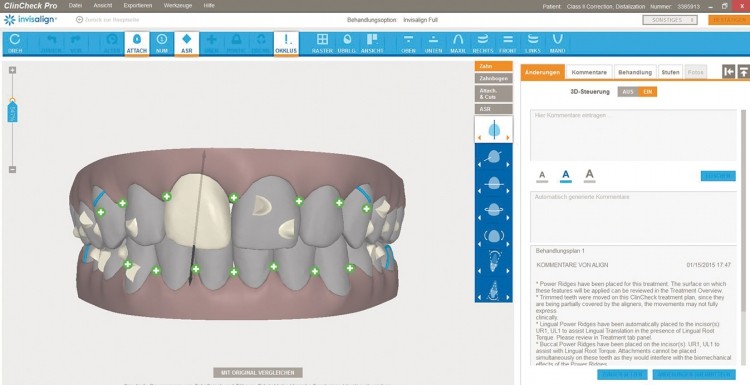Click the Mit Original vergleichen button

tap(258, 373)
